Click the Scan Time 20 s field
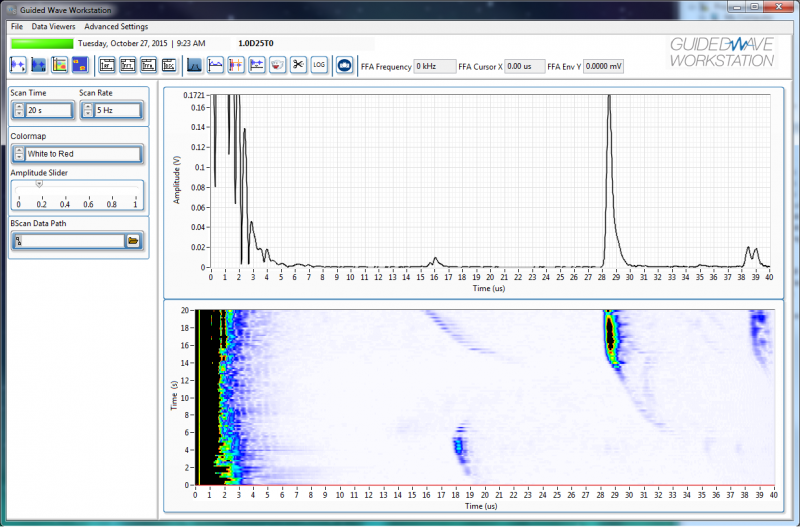The height and width of the screenshot is (527, 800). [47, 110]
